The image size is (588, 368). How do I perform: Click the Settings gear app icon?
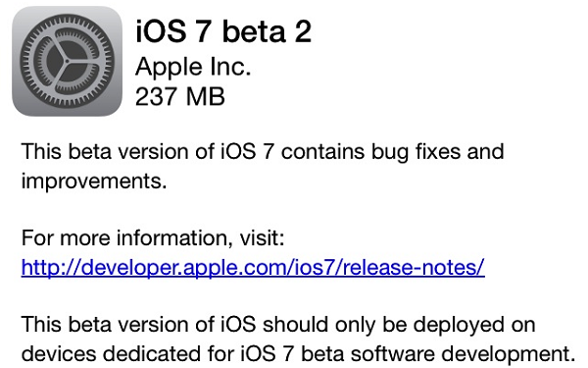click(x=67, y=61)
